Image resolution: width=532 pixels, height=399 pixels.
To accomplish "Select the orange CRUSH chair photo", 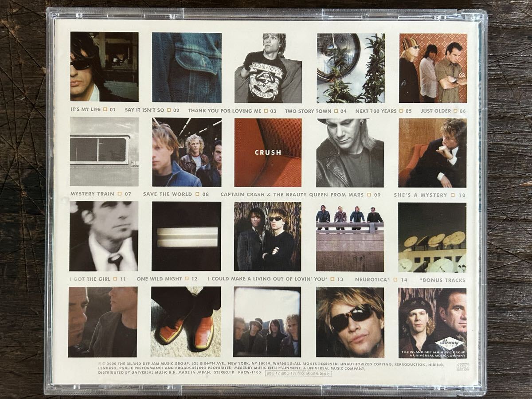I will pos(268,153).
